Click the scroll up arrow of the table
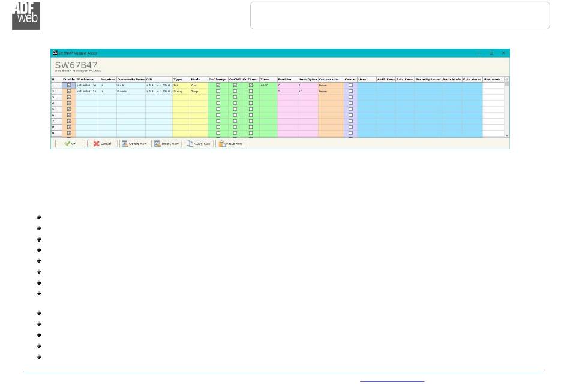This screenshot has height=392, width=570. tap(507, 79)
